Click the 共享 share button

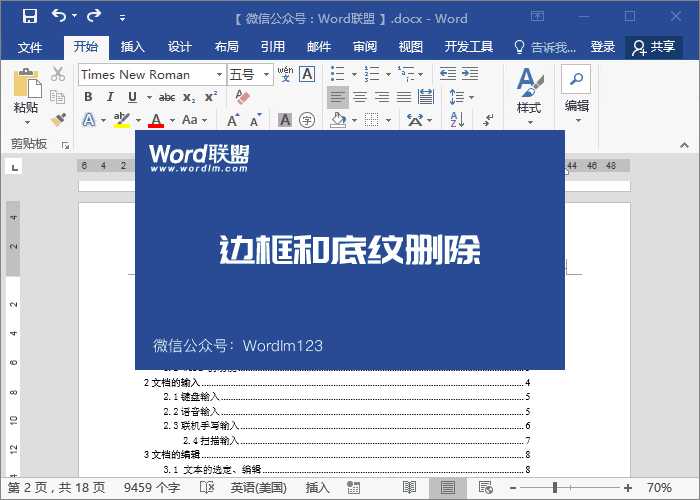[654, 47]
